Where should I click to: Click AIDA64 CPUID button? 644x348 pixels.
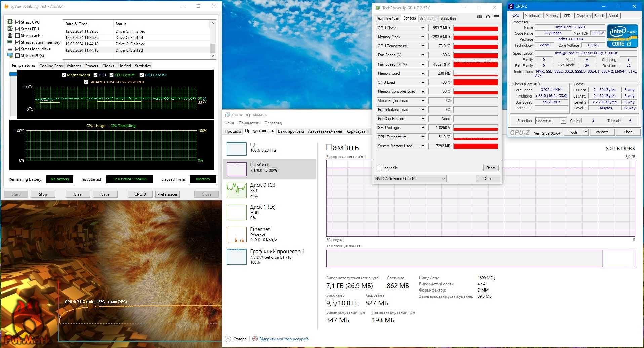140,194
